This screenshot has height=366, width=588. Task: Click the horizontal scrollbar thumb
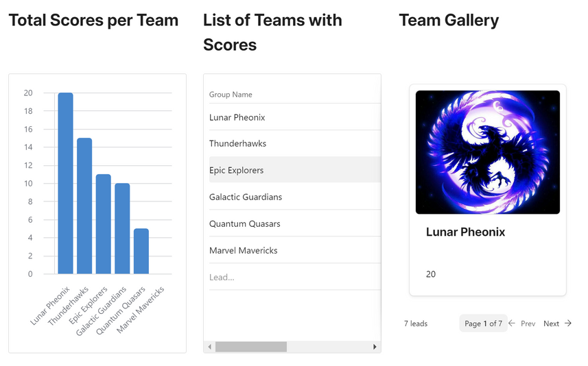[x=251, y=347]
